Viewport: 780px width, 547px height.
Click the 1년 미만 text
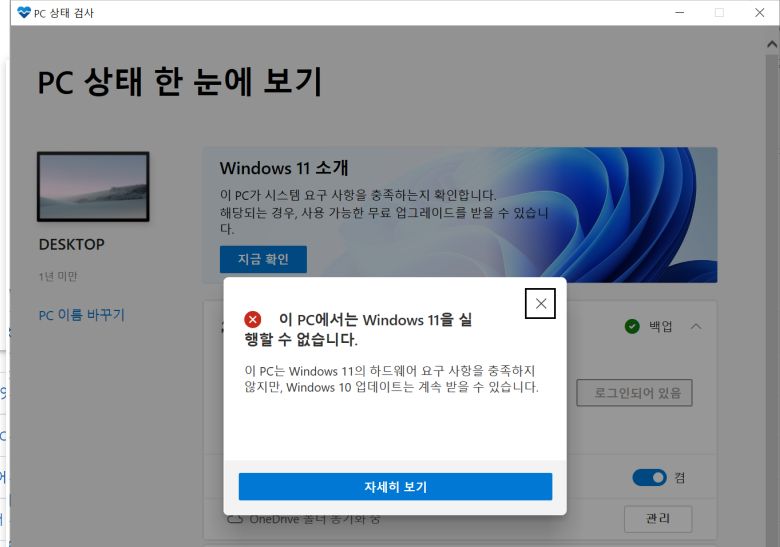pyautogui.click(x=58, y=276)
